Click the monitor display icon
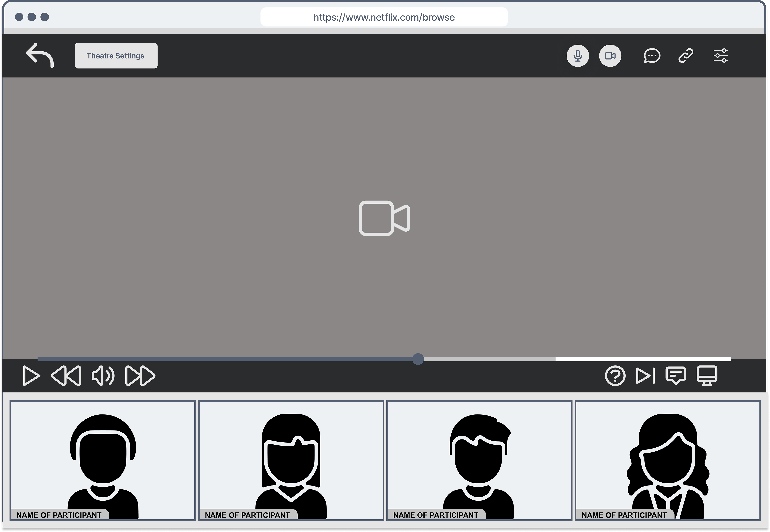 707,376
